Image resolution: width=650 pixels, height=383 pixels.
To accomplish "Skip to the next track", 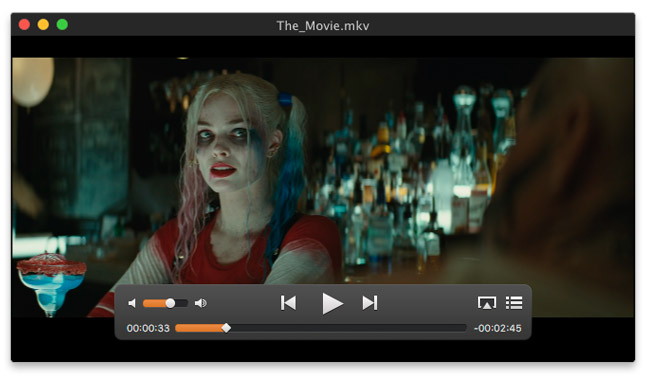I will pyautogui.click(x=370, y=303).
